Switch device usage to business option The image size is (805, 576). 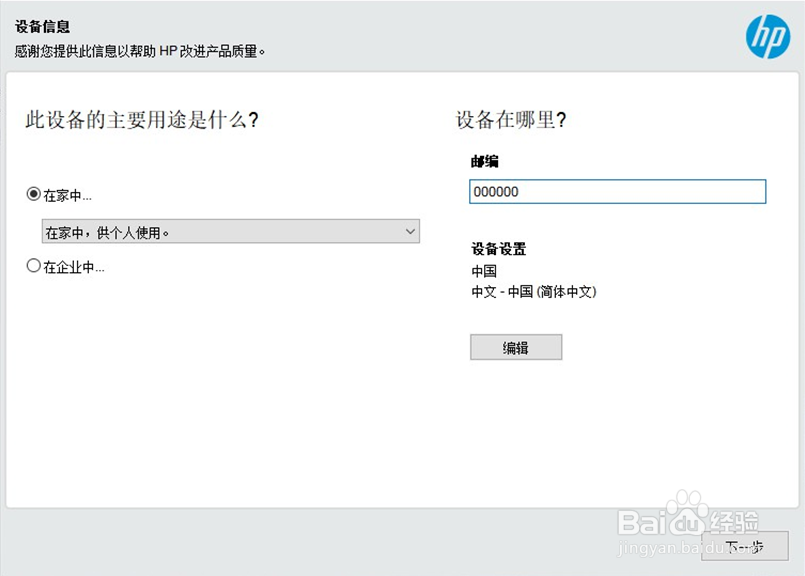pos(33,266)
